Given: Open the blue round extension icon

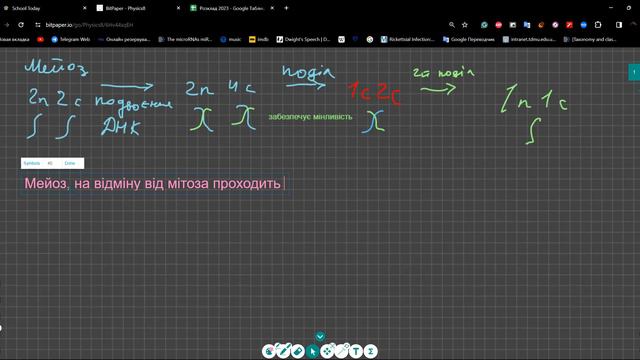Looking at the screenshot, I should point(584,25).
